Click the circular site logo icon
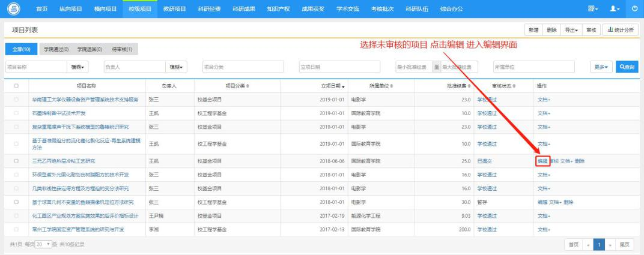Viewport: 644px width, 255px height. [x=14, y=8]
